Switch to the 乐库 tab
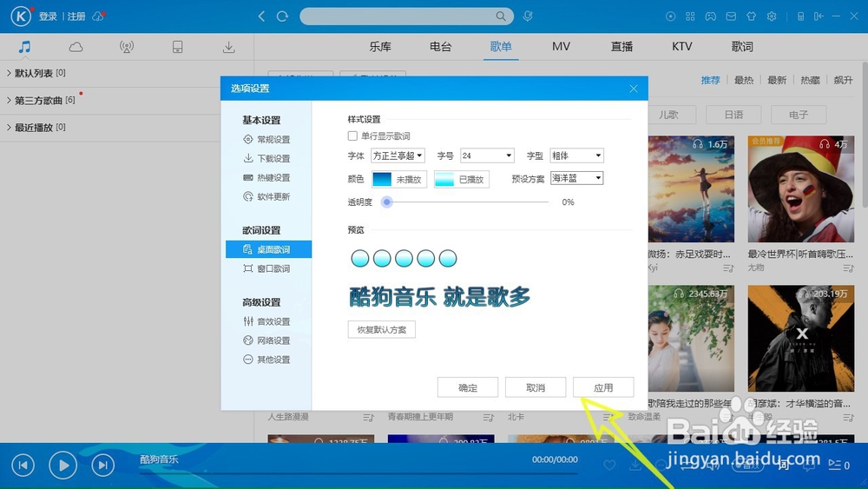The image size is (868, 489). click(380, 47)
